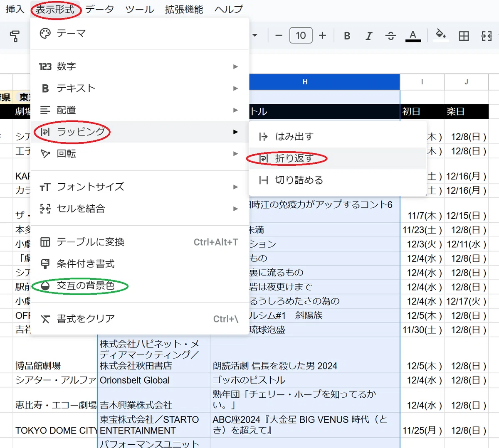Screen dimensions: 499x448
Task: Click cell 吉本興業株式会社
Action: pos(153,400)
